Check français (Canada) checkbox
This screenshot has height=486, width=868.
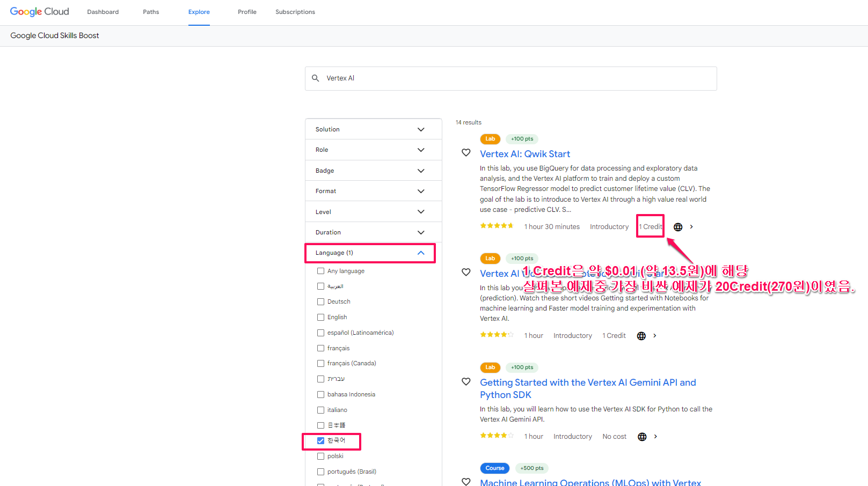[x=320, y=364]
